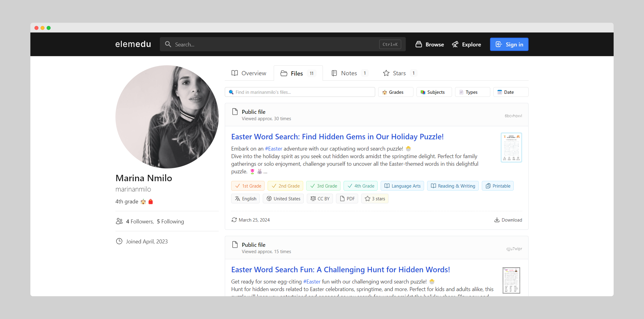
Task: Click Marina Nmilo's profile photo
Action: pyautogui.click(x=167, y=117)
